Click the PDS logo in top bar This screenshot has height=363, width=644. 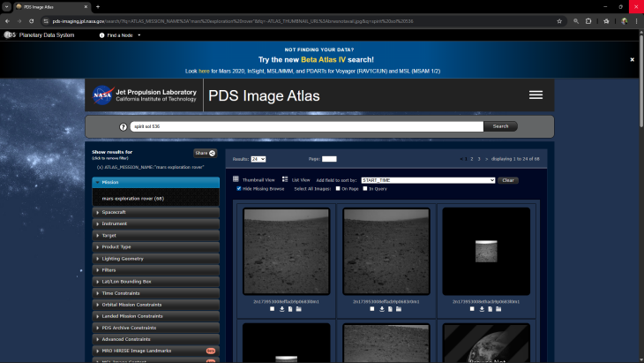(10, 35)
